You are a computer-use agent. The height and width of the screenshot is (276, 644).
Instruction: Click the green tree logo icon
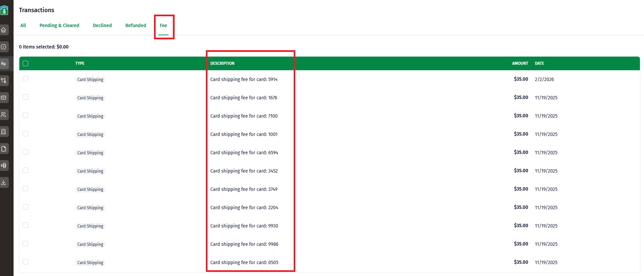4,11
